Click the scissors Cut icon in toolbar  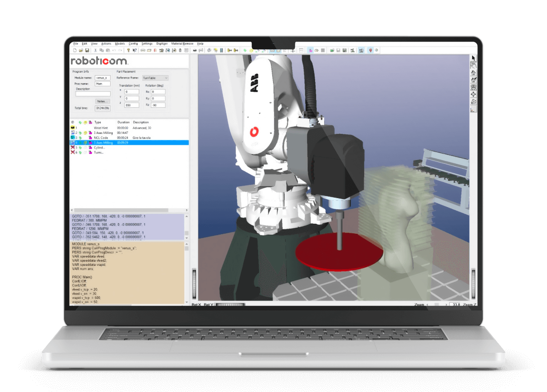click(96, 51)
